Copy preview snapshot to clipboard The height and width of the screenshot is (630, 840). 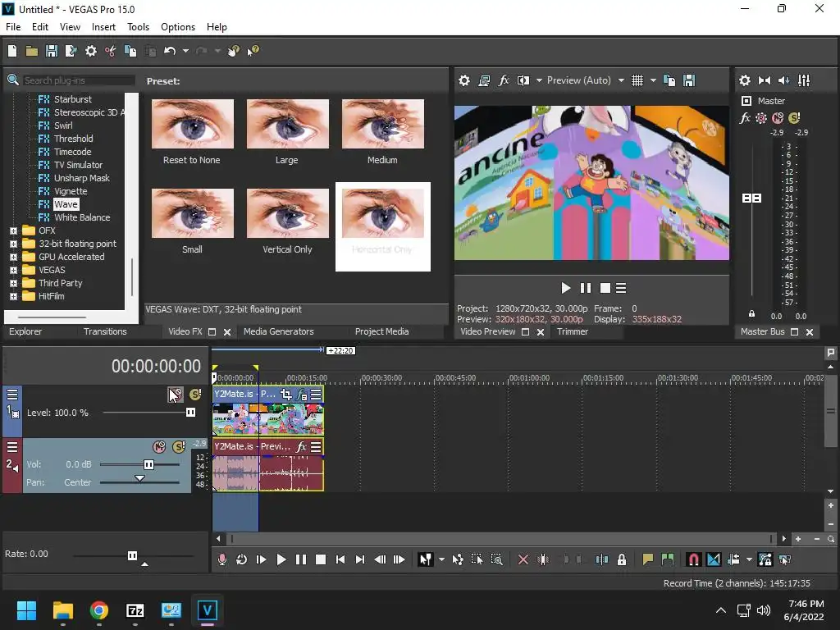[x=669, y=80]
